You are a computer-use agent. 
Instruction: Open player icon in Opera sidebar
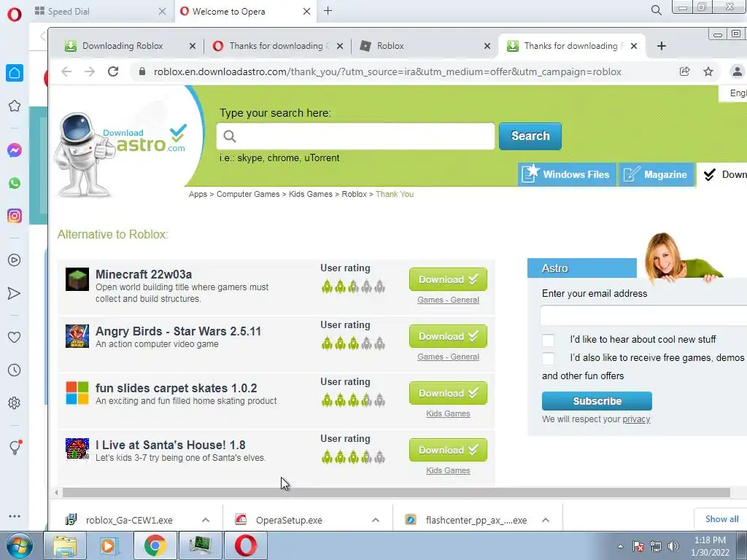pos(15,260)
